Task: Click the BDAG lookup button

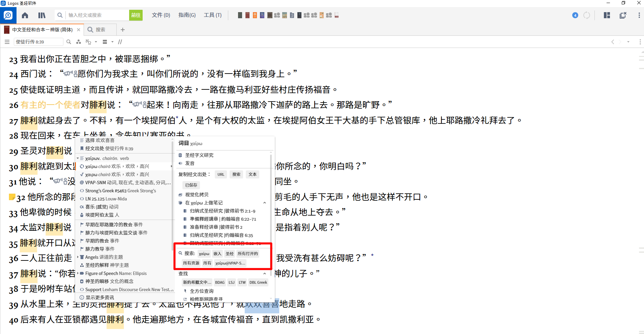Action: pos(220,282)
